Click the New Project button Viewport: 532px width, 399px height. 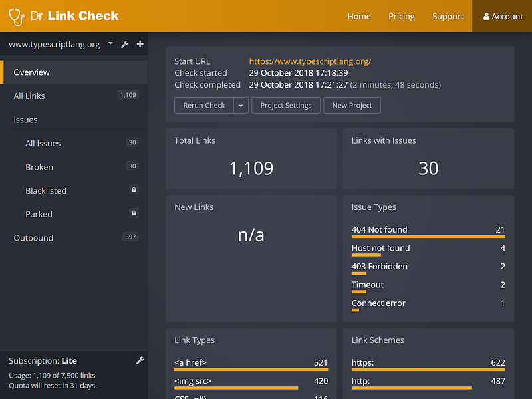click(352, 106)
